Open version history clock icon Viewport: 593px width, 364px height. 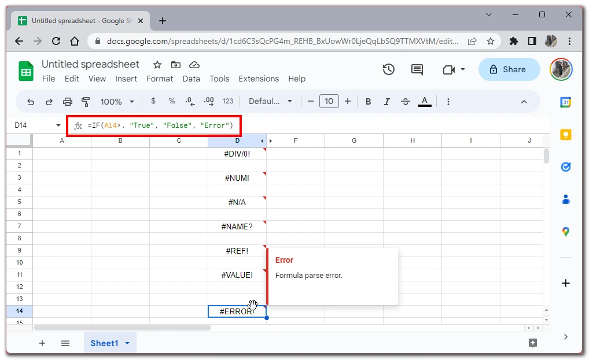pyautogui.click(x=389, y=69)
